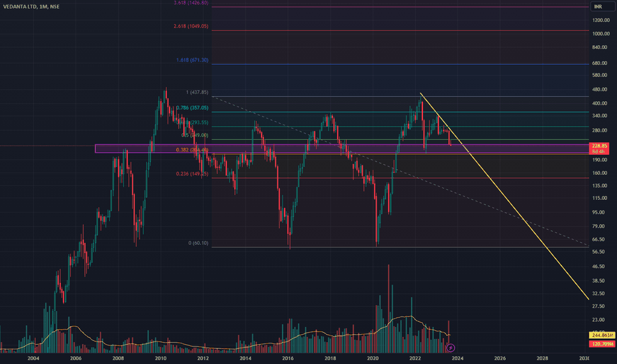Click the 680.00 price axis label
This screenshot has height=364, width=617.
pos(600,64)
